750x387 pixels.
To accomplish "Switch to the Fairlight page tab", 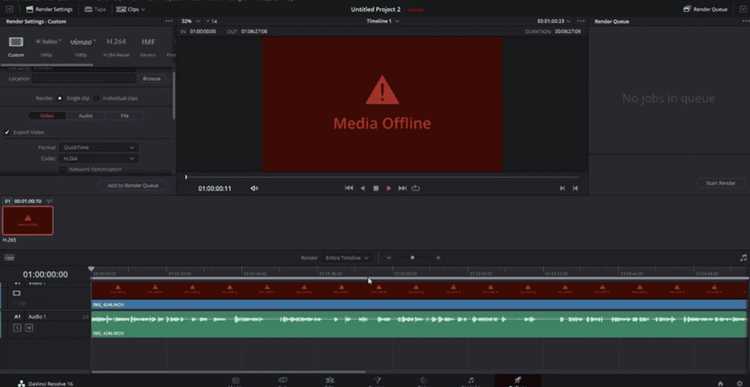I will point(471,381).
